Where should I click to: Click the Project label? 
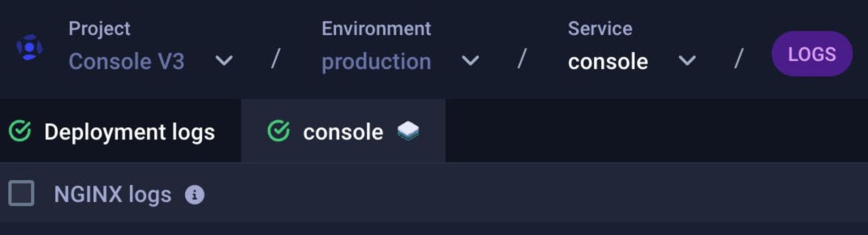click(99, 29)
